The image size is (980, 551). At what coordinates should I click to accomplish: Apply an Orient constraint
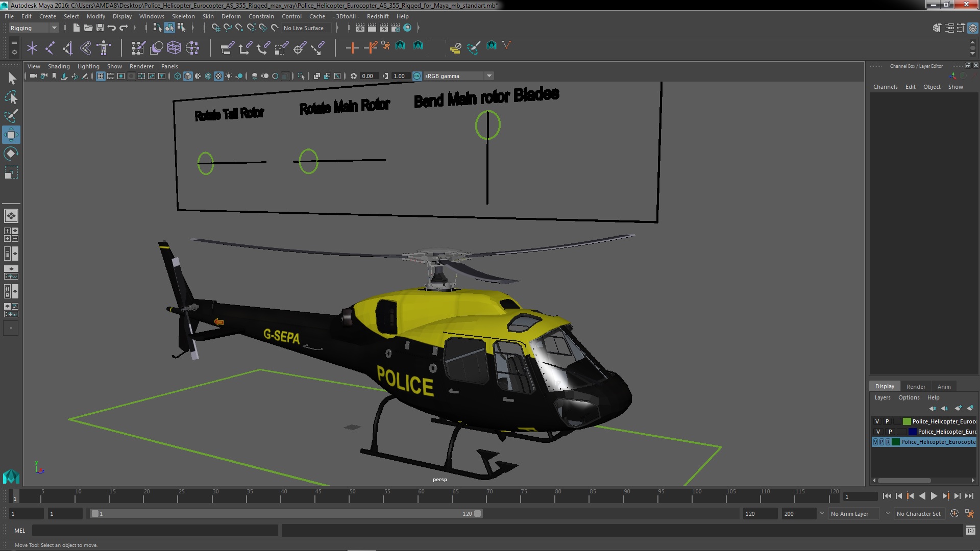[x=263, y=48]
